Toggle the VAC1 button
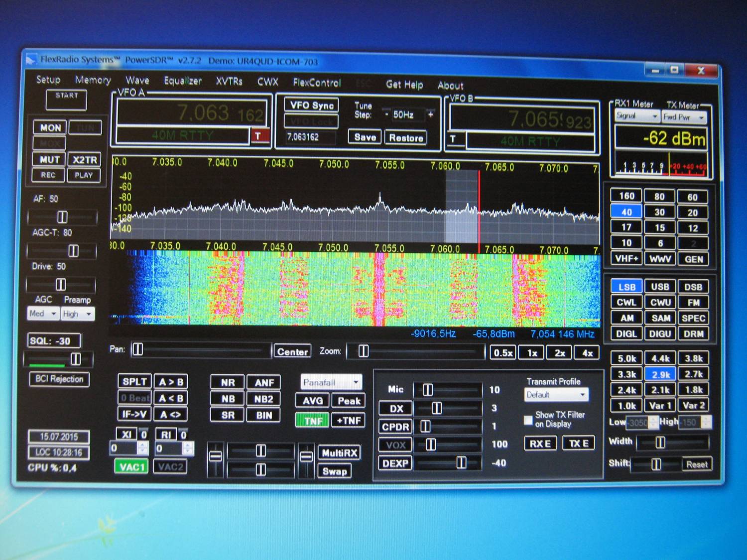This screenshot has height=560, width=747. [131, 467]
